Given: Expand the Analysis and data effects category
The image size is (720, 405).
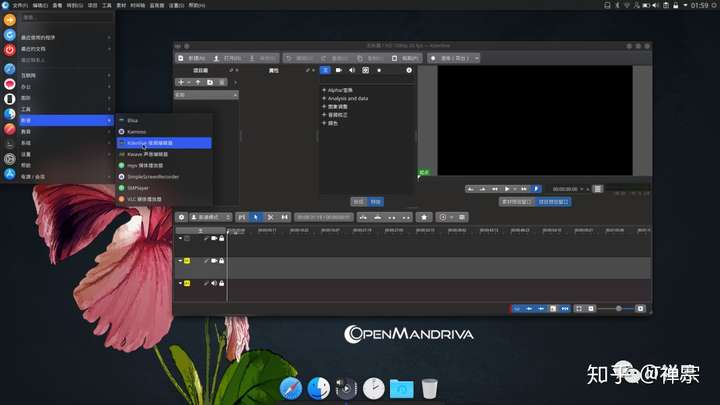Looking at the screenshot, I should click(324, 98).
